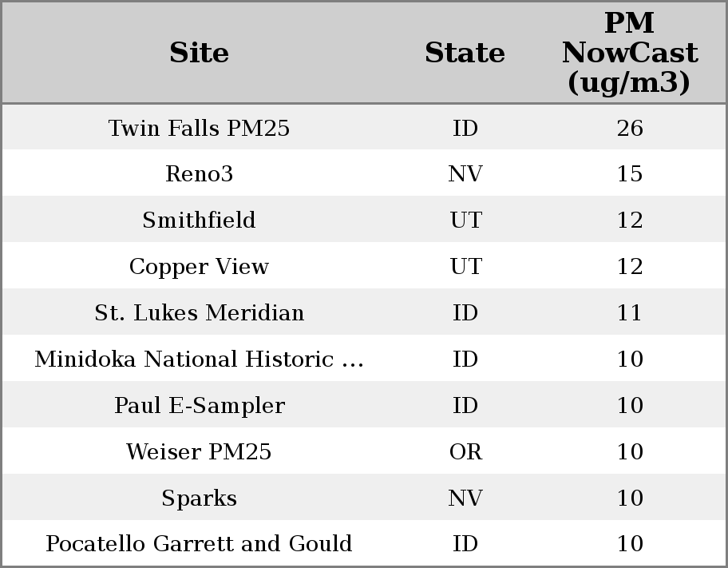This screenshot has width=728, height=568.
Task: Open Pocatello Garrett and Gould entry
Action: click(x=199, y=544)
